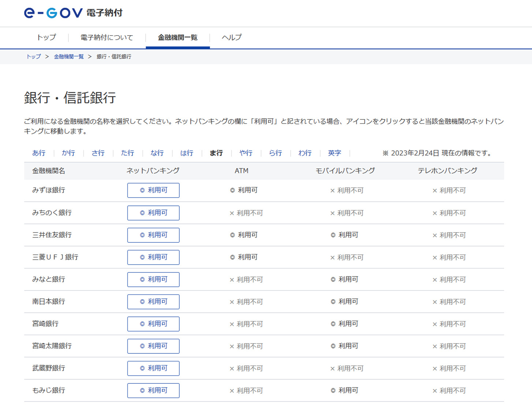Open net banking for 三井住友銀行
This screenshot has height=412, width=532.
pos(153,235)
